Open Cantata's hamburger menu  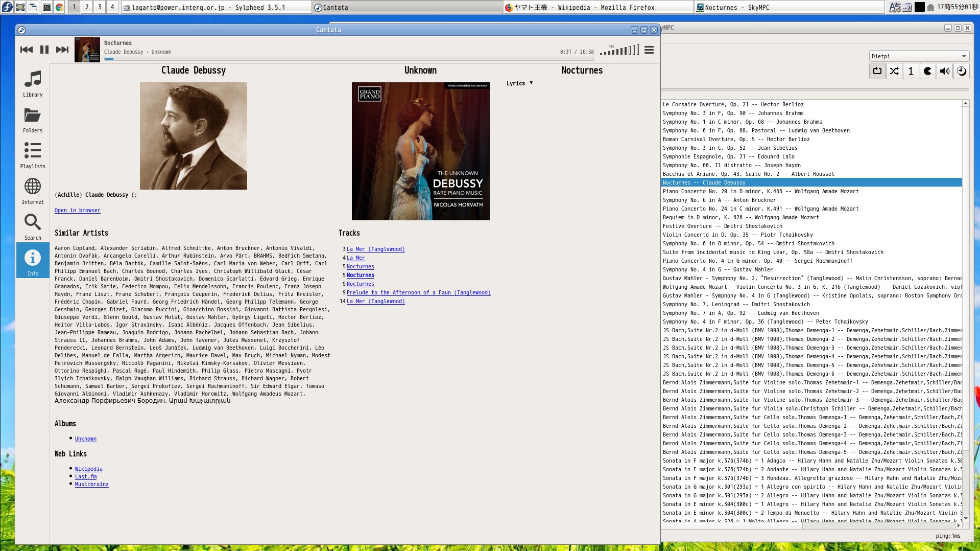tap(649, 50)
